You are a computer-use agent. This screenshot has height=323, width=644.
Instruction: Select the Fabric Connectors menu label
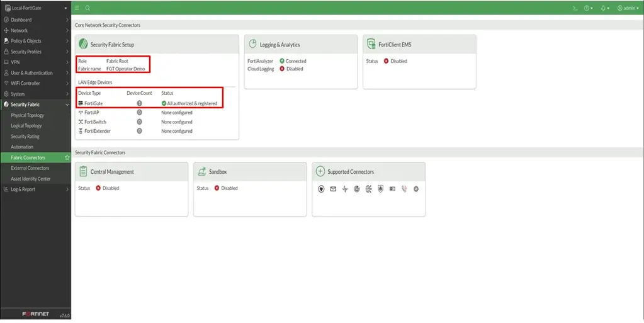coord(28,157)
